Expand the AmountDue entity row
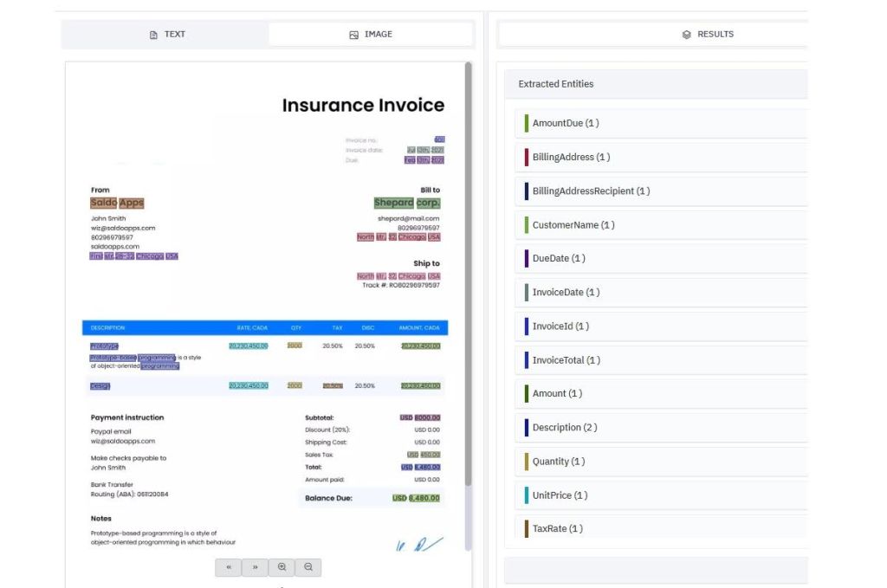Screen dimensions: 887x588 pos(656,123)
